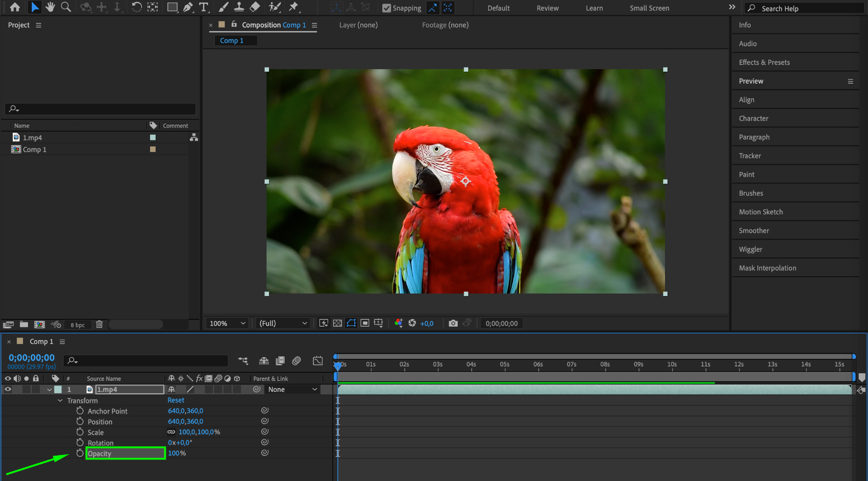Open the 100% magnification dropdown
Viewport: 868px width, 481px height.
click(x=227, y=323)
